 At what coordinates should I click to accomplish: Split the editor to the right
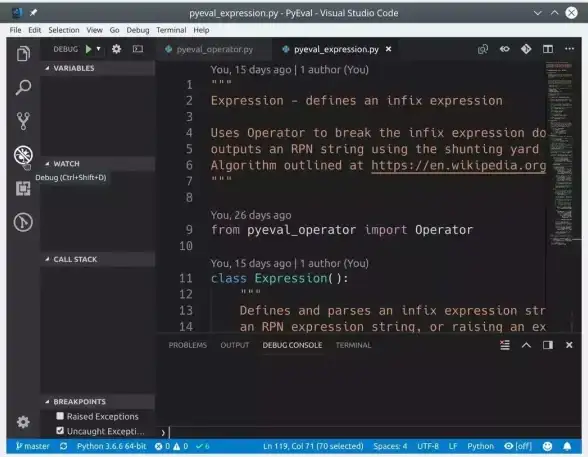coord(548,49)
